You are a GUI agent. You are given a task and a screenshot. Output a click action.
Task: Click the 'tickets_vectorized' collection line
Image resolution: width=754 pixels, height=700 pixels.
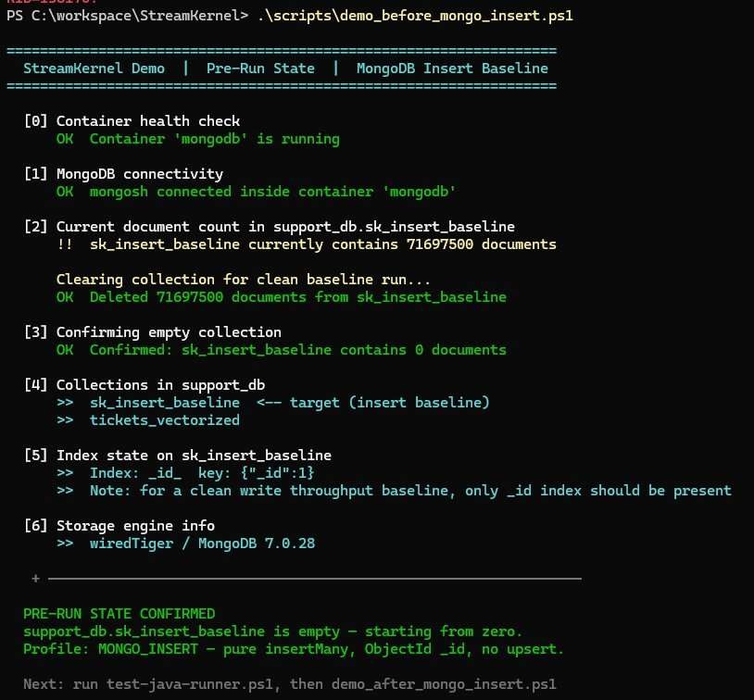[148, 420]
